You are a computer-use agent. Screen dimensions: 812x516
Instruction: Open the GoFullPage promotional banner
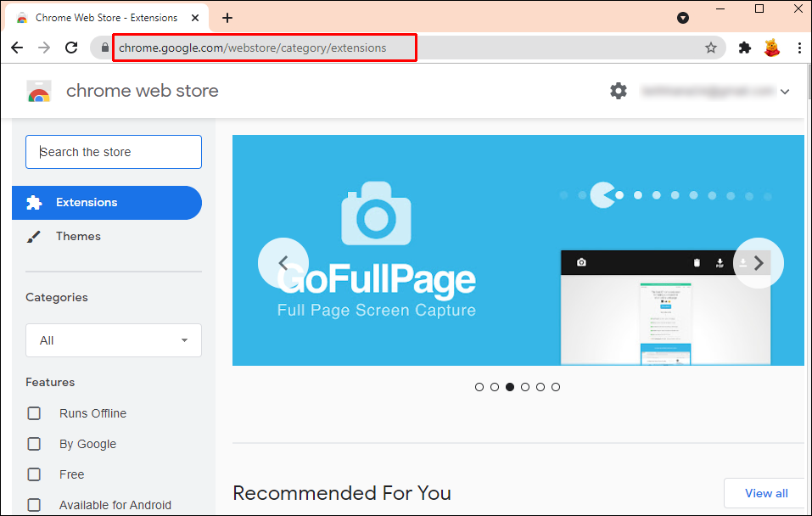coord(518,250)
